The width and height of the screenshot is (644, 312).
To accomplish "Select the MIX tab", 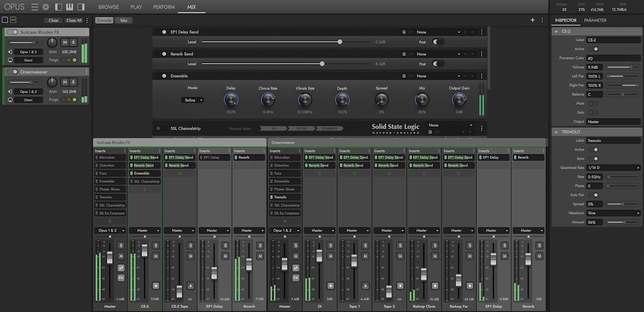I will [191, 7].
